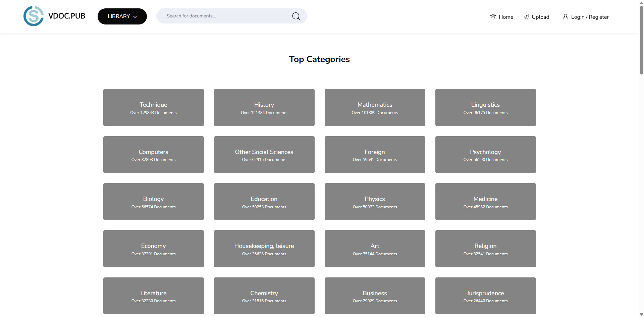Open the Psychology category
Image resolution: width=644 pixels, height=317 pixels.
click(x=485, y=155)
